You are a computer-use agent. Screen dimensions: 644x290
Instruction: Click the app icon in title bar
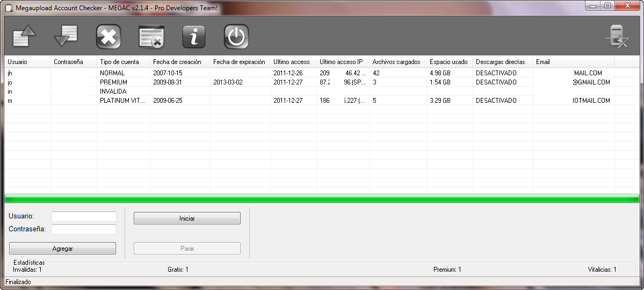[x=9, y=8]
